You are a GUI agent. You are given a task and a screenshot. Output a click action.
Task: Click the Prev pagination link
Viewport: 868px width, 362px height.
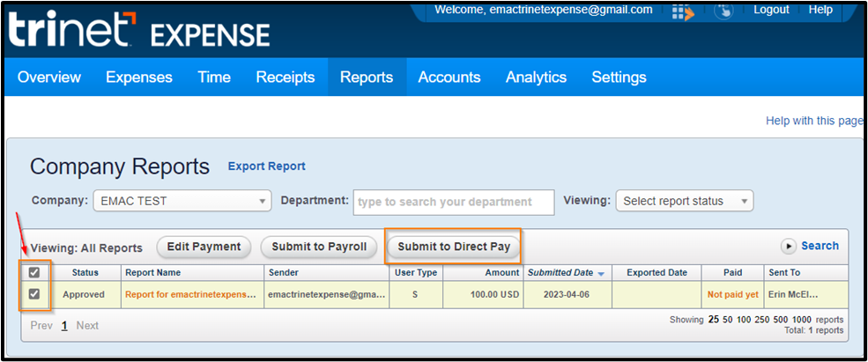click(x=41, y=326)
